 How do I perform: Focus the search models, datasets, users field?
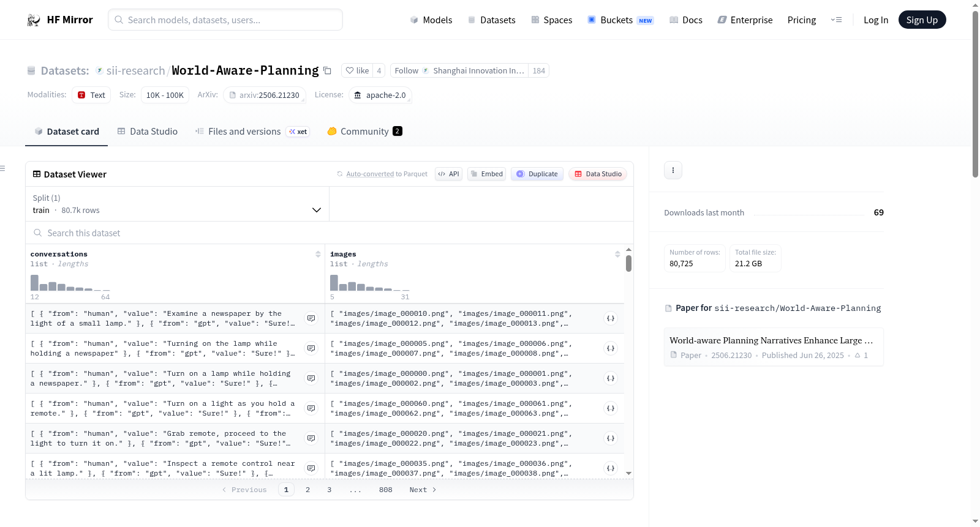[225, 20]
